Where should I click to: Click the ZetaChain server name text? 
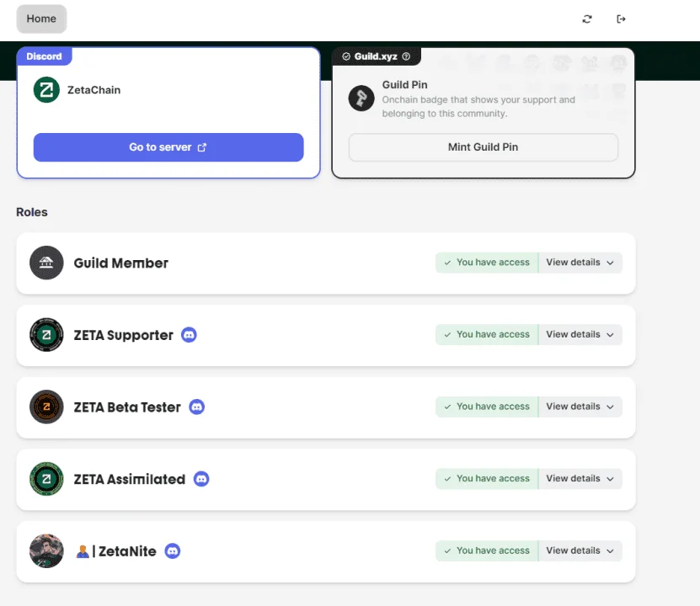(94, 90)
